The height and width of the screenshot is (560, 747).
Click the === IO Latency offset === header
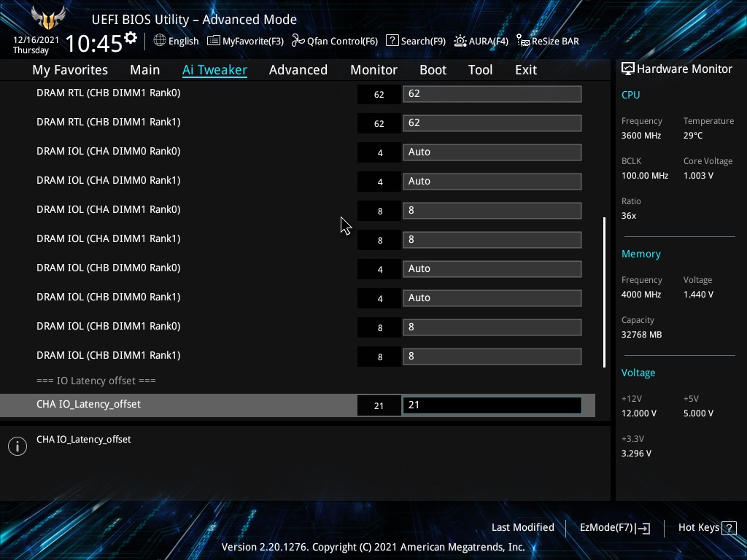click(96, 381)
